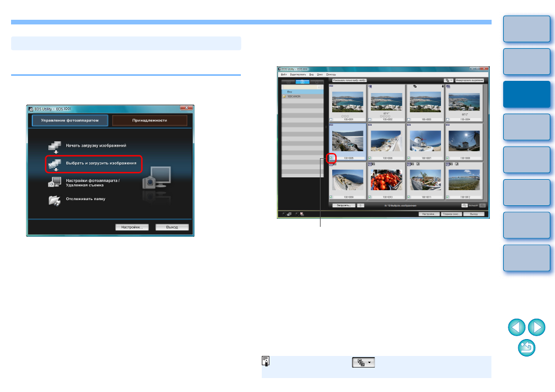The image size is (555, 392).
Task: Open the Вид menu
Action: pyautogui.click(x=311, y=74)
